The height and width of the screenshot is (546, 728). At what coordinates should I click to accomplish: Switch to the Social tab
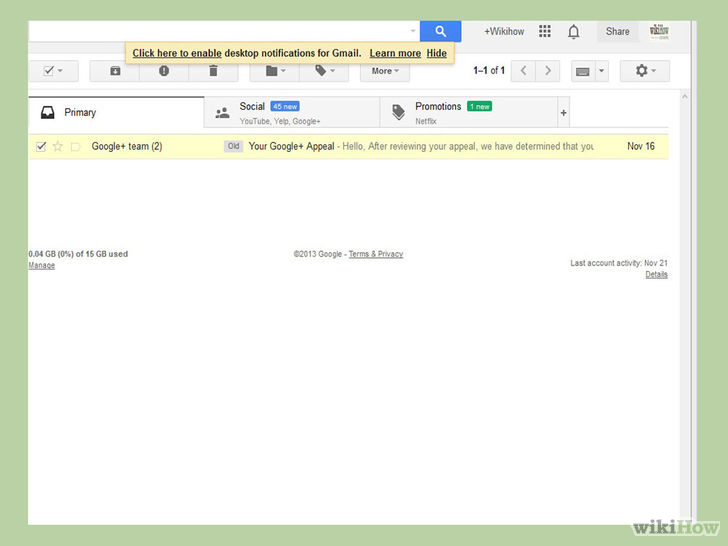[292, 112]
